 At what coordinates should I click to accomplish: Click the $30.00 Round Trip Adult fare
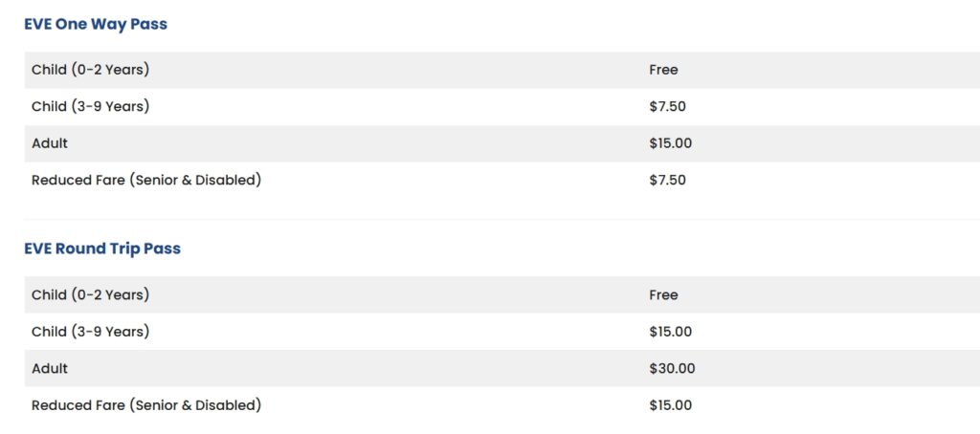(x=672, y=368)
